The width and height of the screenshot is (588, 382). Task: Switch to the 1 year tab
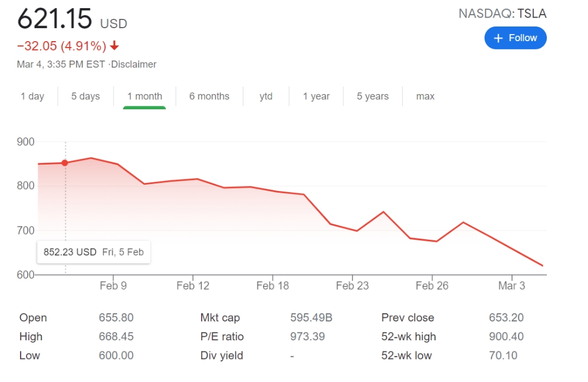click(x=316, y=96)
